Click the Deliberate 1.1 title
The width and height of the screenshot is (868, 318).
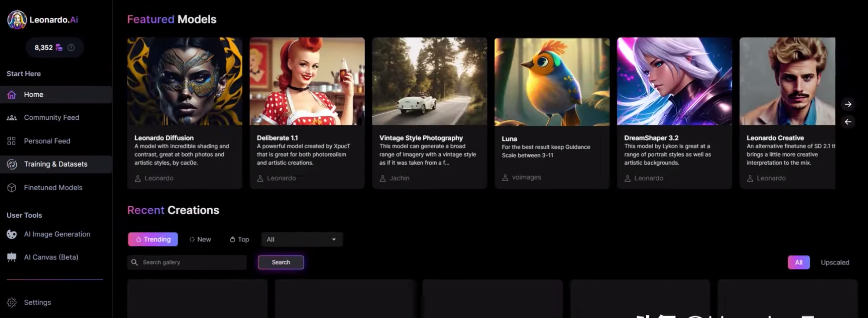click(277, 138)
